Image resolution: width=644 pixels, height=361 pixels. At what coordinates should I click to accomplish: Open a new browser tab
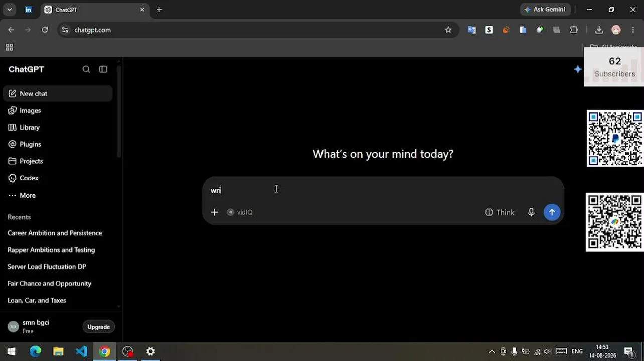(159, 10)
